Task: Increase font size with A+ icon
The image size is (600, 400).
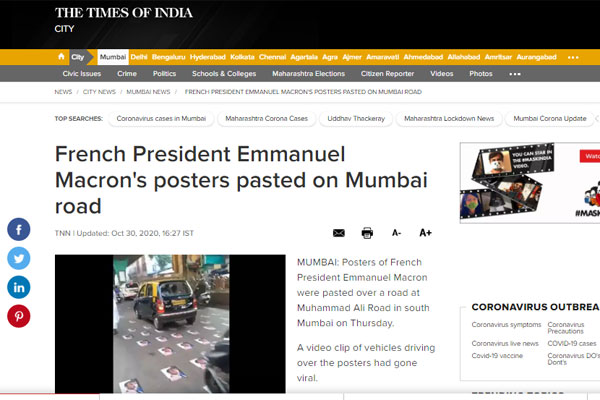Action: pyautogui.click(x=425, y=233)
